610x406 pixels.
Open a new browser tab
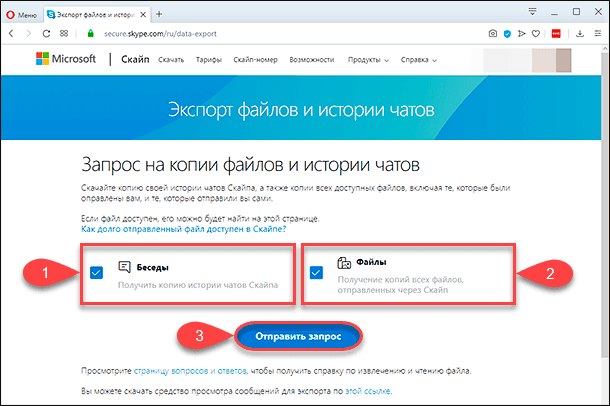pyautogui.click(x=159, y=14)
